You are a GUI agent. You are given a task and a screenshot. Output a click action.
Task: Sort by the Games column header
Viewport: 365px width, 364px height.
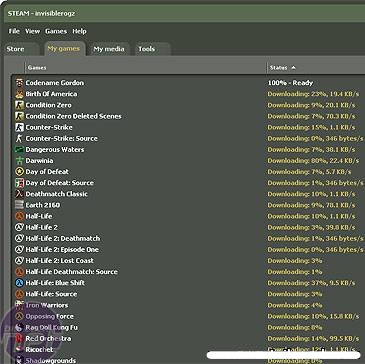pyautogui.click(x=146, y=68)
